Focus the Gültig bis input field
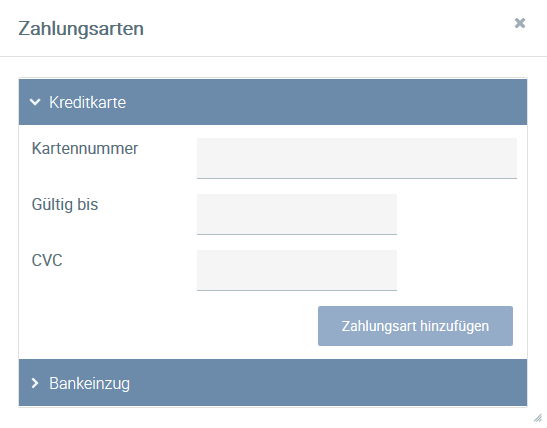 (x=297, y=214)
